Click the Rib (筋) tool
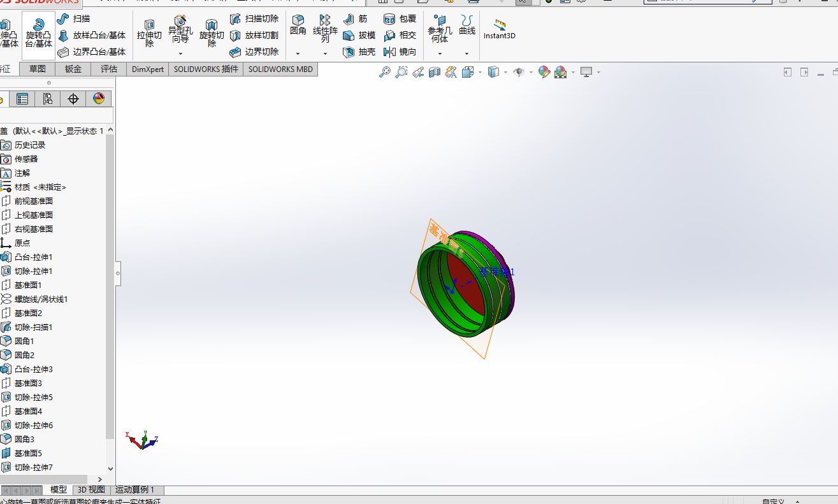The height and width of the screenshot is (504, 838). pyautogui.click(x=356, y=19)
